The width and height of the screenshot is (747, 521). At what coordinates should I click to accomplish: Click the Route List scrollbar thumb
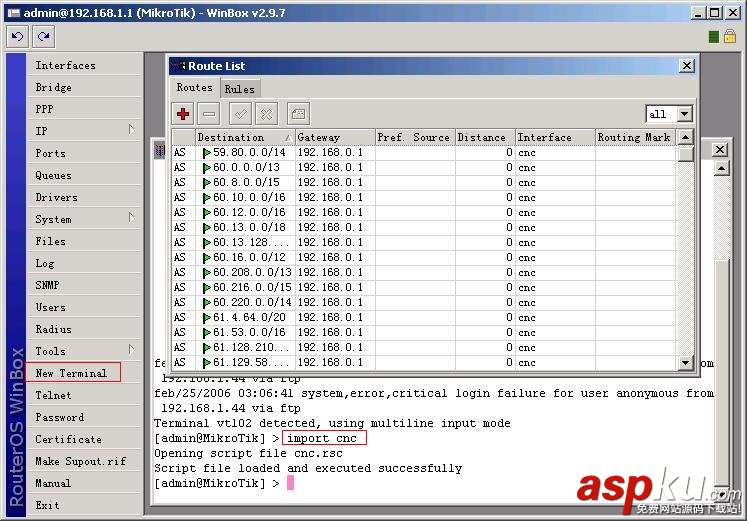pos(685,154)
